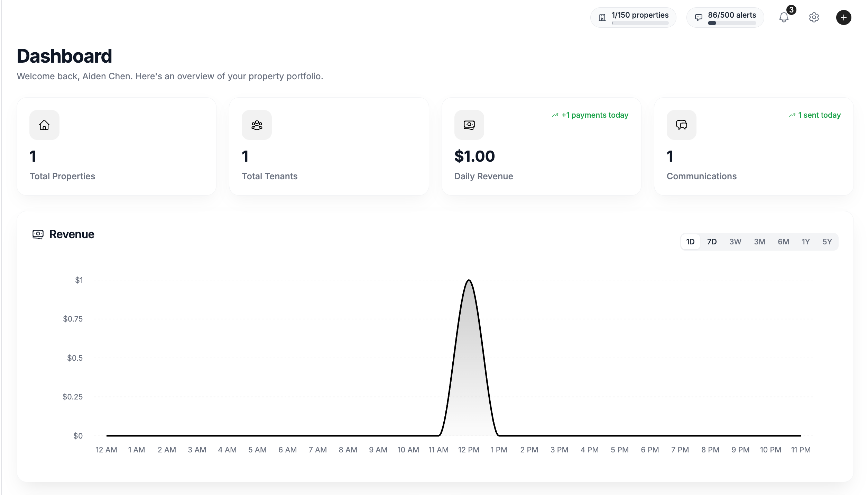Screen dimensions: 868x495
Task: Click the '+1 payments today' label
Action: coord(595,115)
